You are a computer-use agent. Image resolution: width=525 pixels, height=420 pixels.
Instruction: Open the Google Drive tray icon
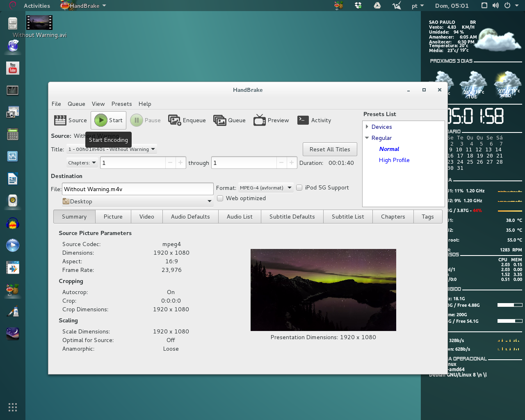(377, 5)
